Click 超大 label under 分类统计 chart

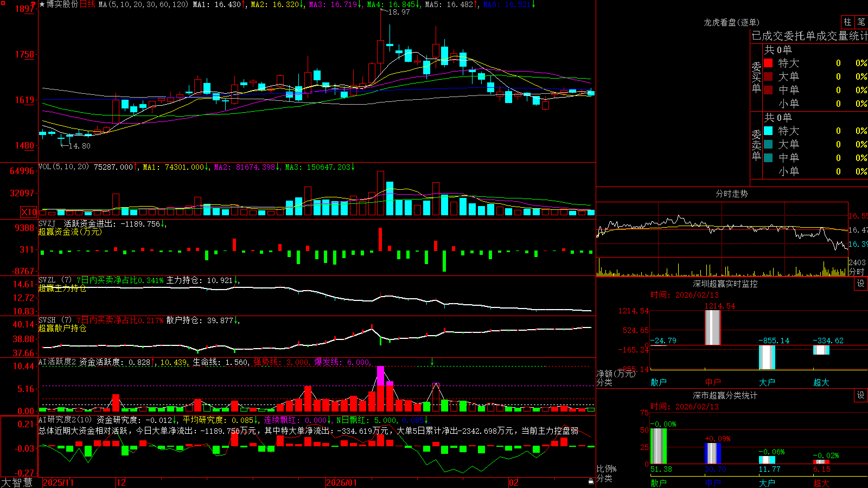[821, 483]
